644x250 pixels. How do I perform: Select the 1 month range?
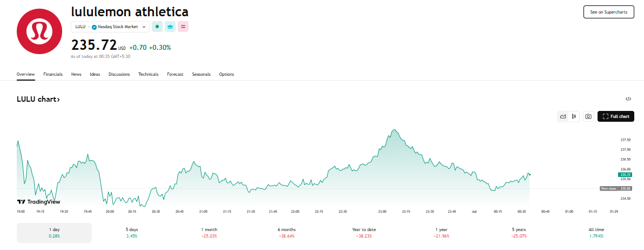pos(209,233)
